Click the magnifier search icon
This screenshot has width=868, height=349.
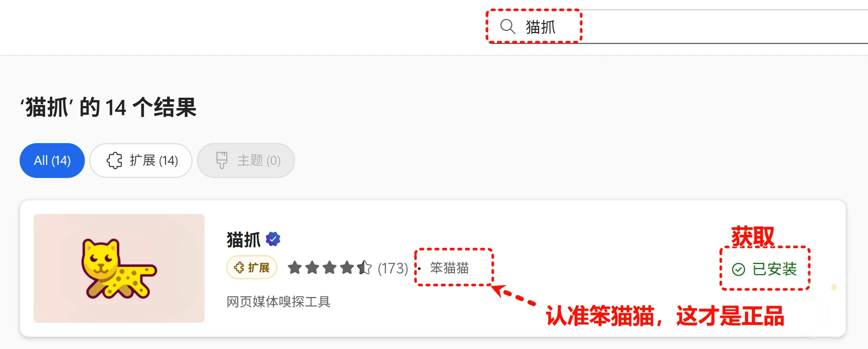(508, 26)
